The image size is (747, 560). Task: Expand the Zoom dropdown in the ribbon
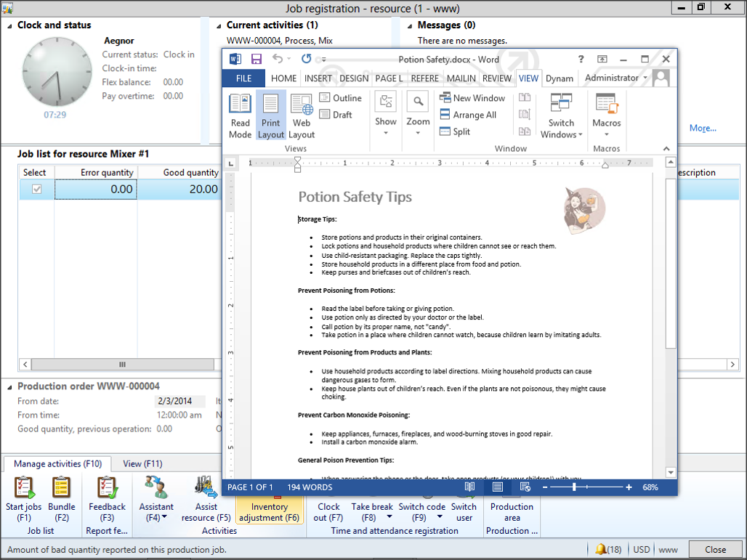(x=418, y=115)
